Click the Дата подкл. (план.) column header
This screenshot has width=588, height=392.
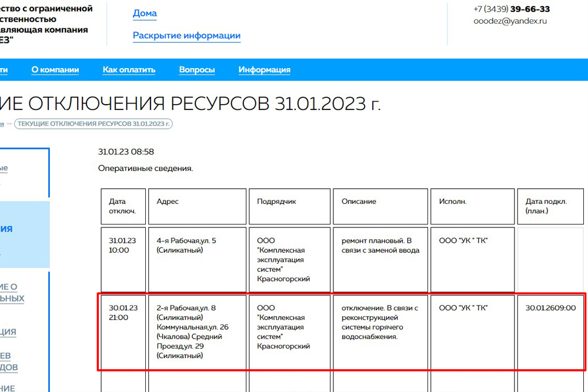coord(550,206)
